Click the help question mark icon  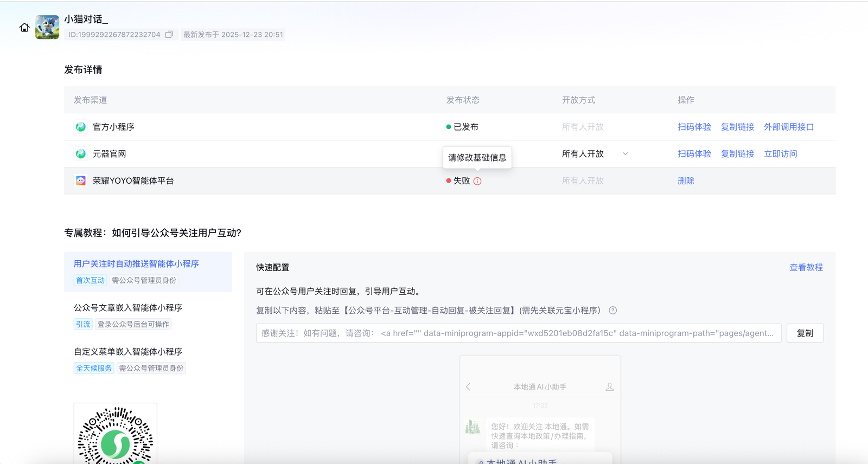[612, 311]
